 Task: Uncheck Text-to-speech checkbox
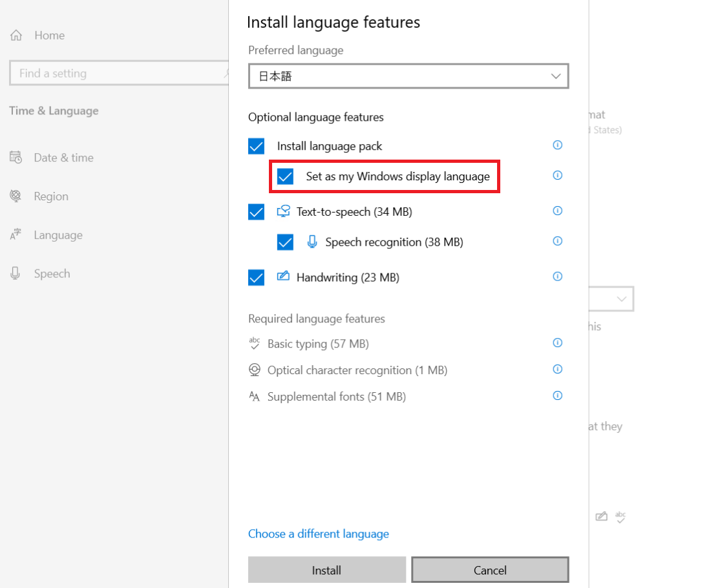[x=256, y=212]
